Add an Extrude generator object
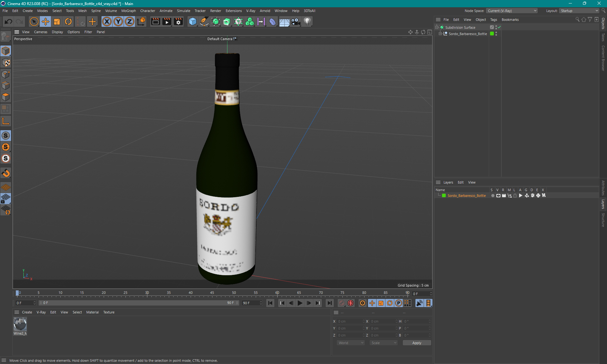607x364 pixels. click(227, 21)
